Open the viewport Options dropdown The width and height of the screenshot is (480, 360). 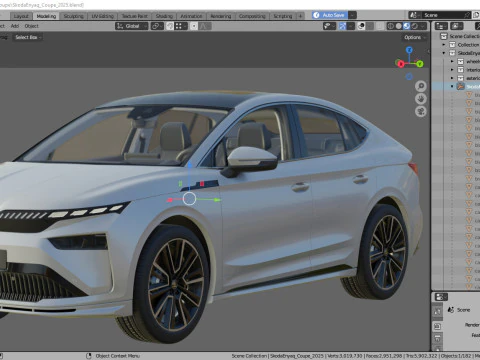click(x=415, y=37)
